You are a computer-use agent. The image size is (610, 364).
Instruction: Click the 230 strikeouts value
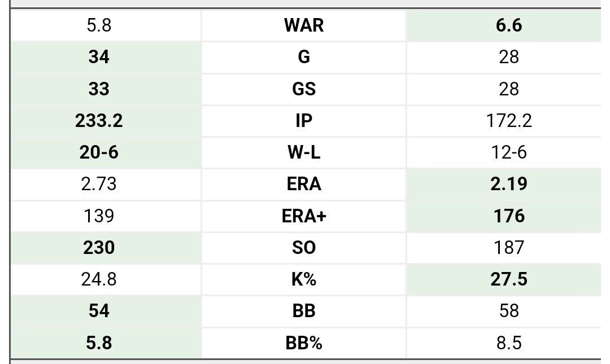(x=99, y=248)
